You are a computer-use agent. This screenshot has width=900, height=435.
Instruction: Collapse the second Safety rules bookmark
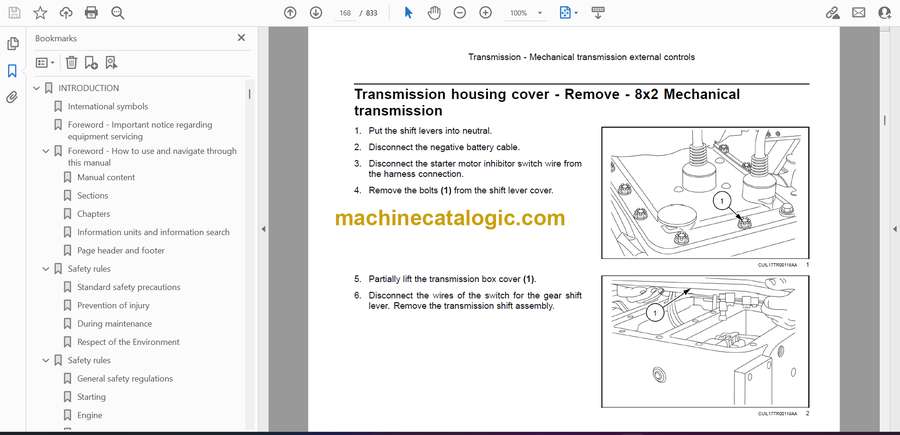coord(46,360)
